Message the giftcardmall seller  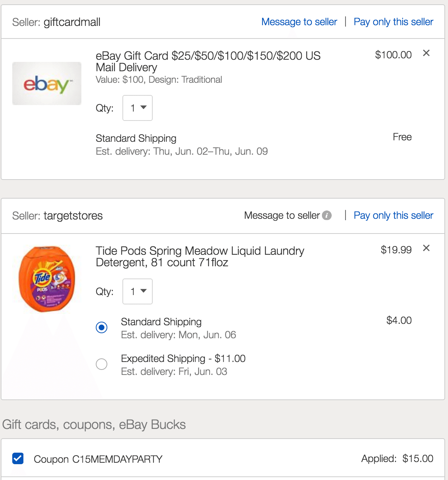pyautogui.click(x=299, y=22)
